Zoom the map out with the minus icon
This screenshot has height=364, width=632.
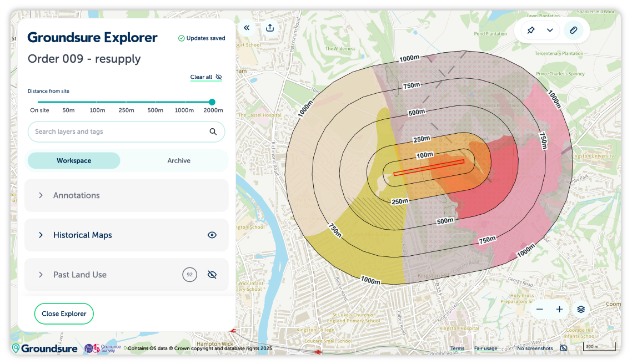pyautogui.click(x=539, y=309)
